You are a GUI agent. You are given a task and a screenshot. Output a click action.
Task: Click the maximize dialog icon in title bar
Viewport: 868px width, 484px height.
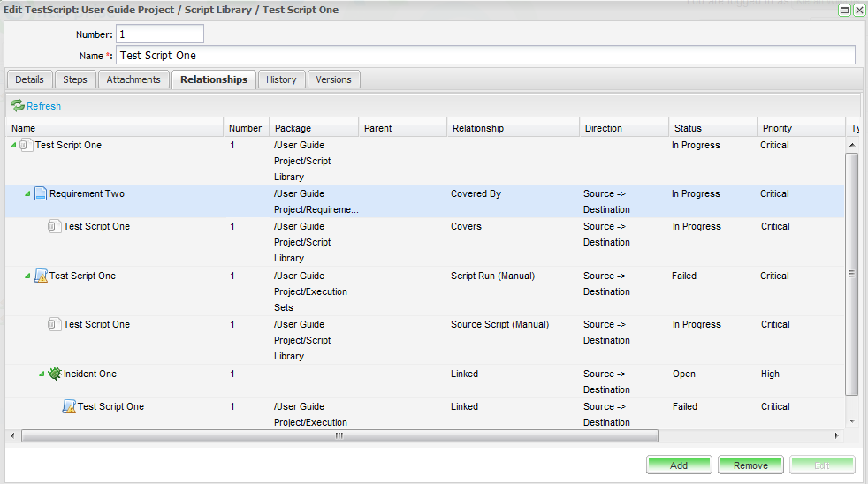844,10
